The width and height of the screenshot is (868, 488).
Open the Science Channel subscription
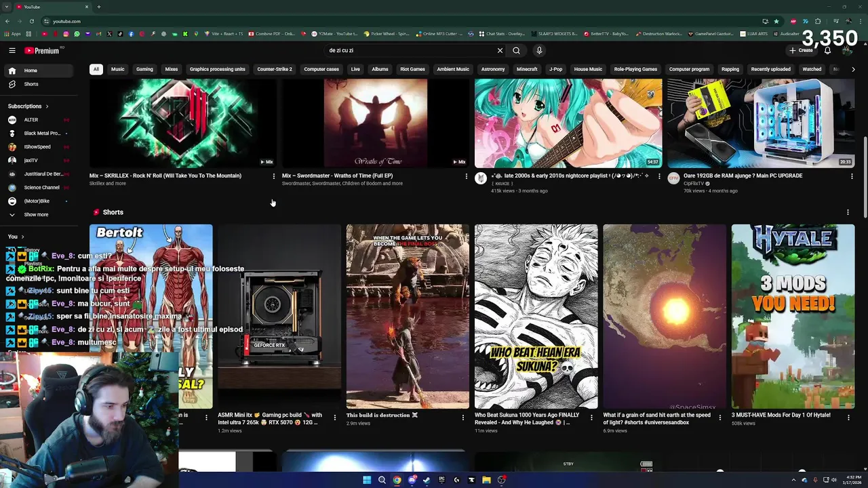pyautogui.click(x=37, y=188)
